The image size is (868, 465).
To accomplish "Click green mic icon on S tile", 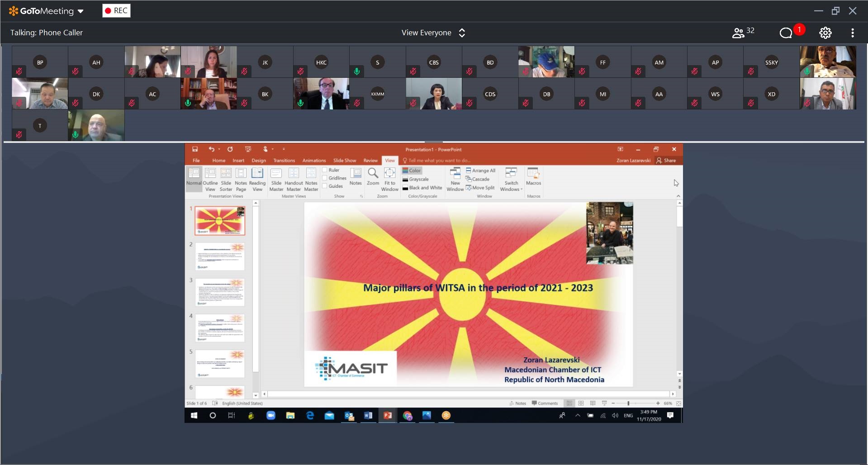I will point(357,71).
